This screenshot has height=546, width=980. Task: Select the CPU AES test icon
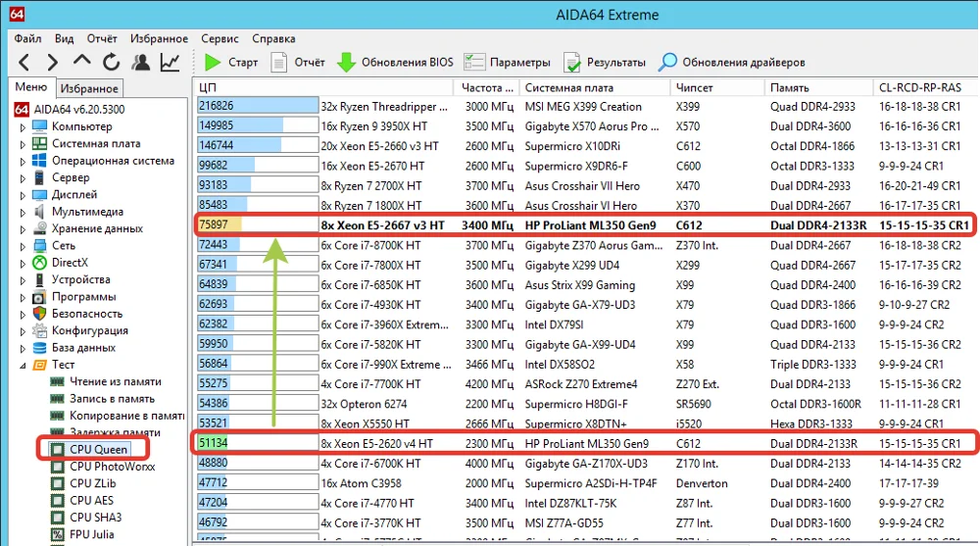57,500
